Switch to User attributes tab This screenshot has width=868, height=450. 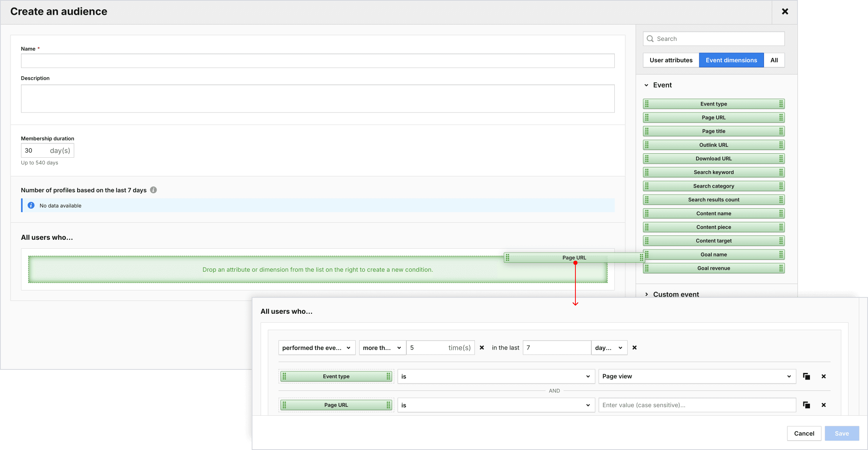pyautogui.click(x=671, y=60)
